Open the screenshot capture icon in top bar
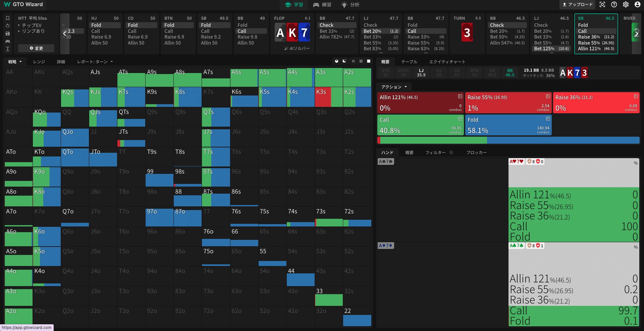 (602, 4)
